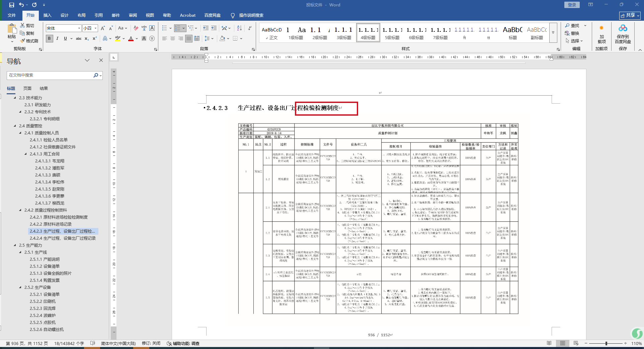This screenshot has width=644, height=349.
Task: Click the 登录 sign-in button
Action: 572,5
